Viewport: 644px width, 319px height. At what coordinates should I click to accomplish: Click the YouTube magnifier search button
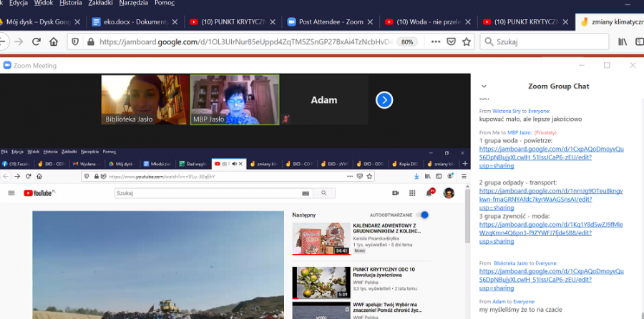click(x=324, y=193)
